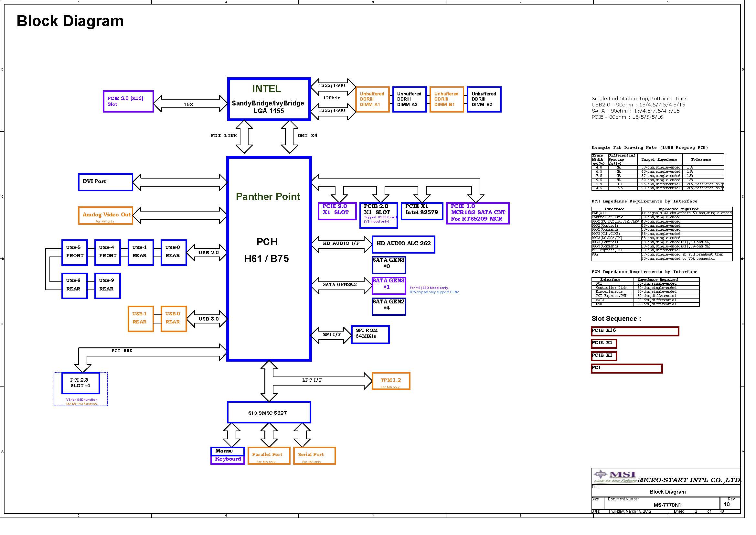Select the SPI ROM 64MBits block
This screenshot has width=756, height=535.
point(370,335)
